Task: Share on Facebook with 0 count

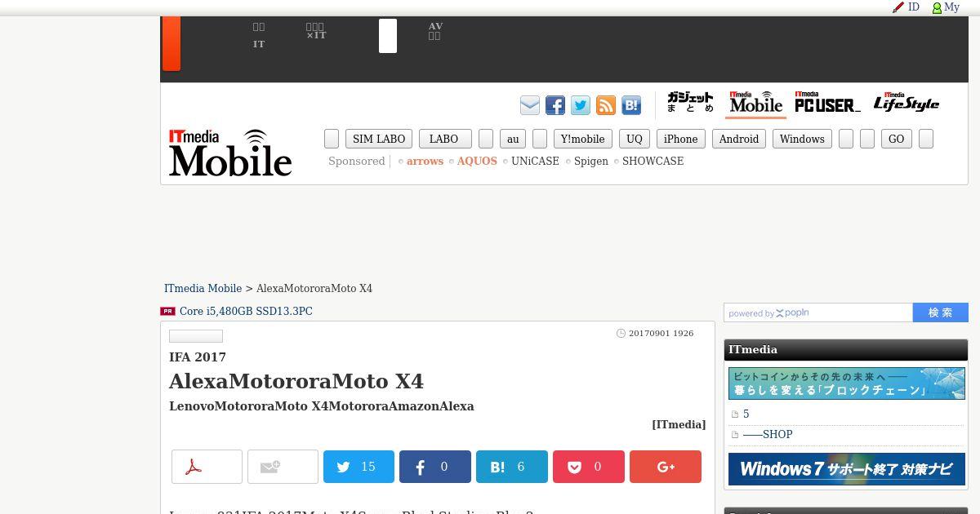Action: [434, 467]
